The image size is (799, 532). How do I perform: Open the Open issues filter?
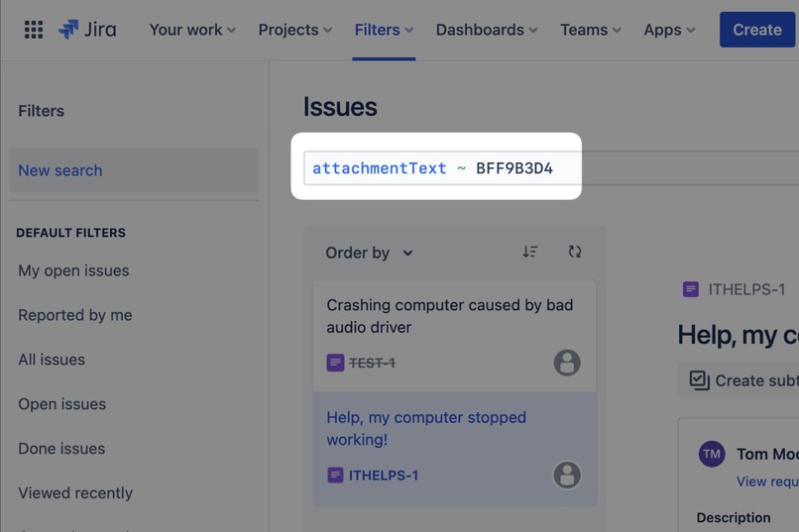click(x=62, y=404)
